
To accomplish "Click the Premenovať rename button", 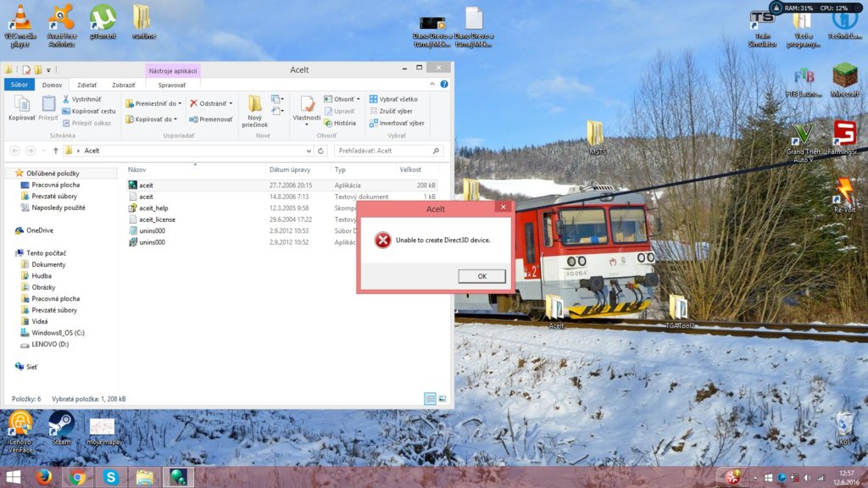I will tap(211, 119).
